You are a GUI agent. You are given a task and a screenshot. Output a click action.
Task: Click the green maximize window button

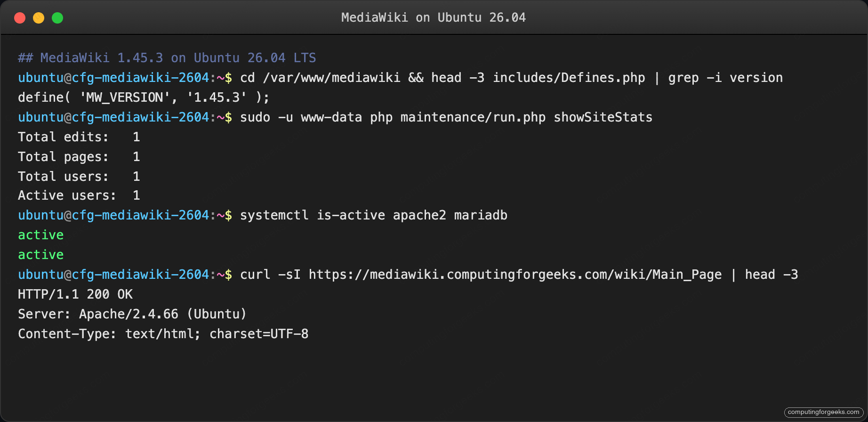pyautogui.click(x=57, y=18)
